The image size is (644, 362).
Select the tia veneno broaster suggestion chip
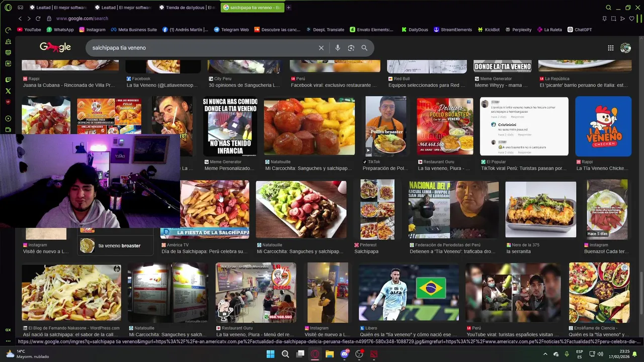pos(116,245)
